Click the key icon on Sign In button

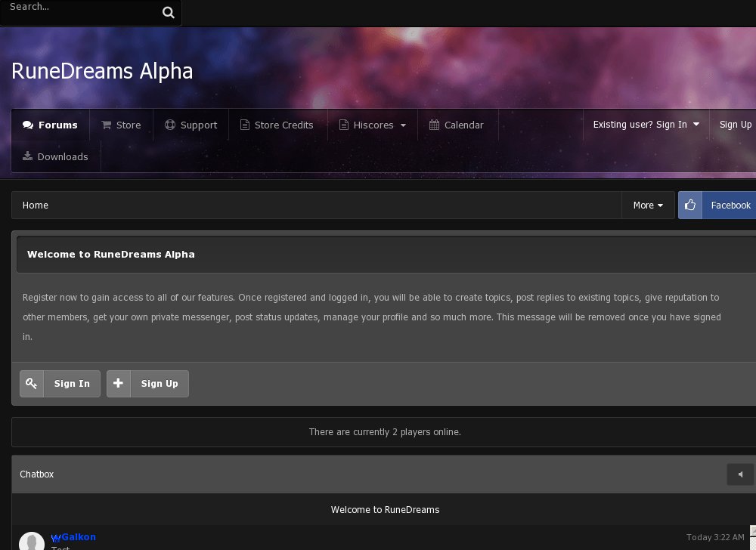31,384
